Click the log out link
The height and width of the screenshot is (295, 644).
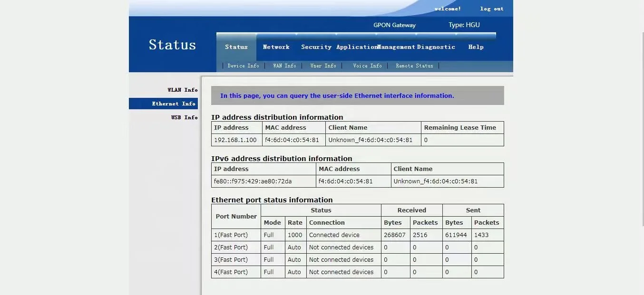point(491,9)
